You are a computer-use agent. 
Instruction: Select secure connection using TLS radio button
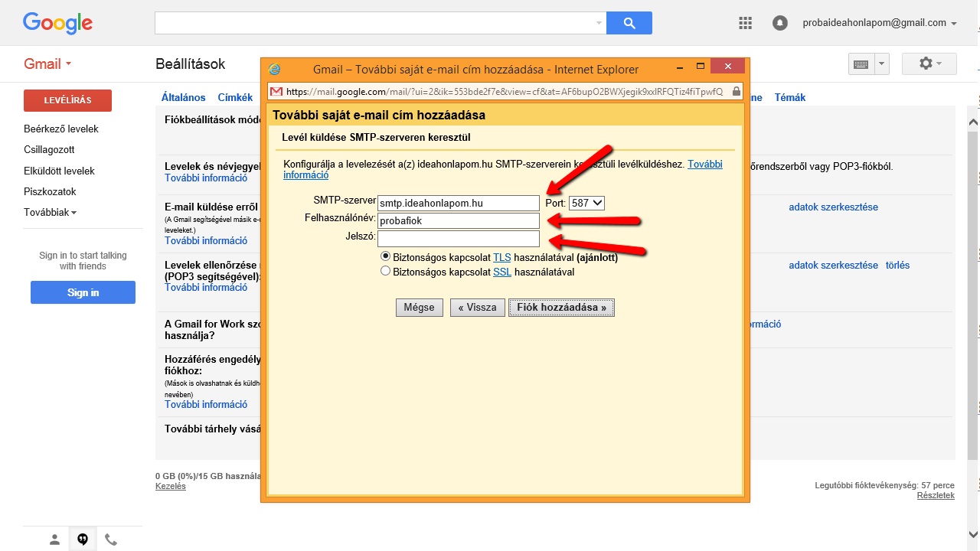(386, 257)
